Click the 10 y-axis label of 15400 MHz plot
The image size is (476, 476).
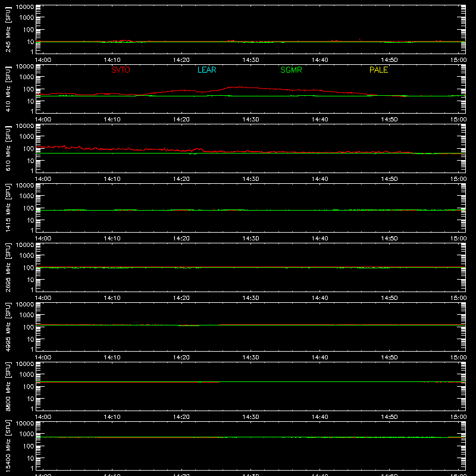[30, 458]
